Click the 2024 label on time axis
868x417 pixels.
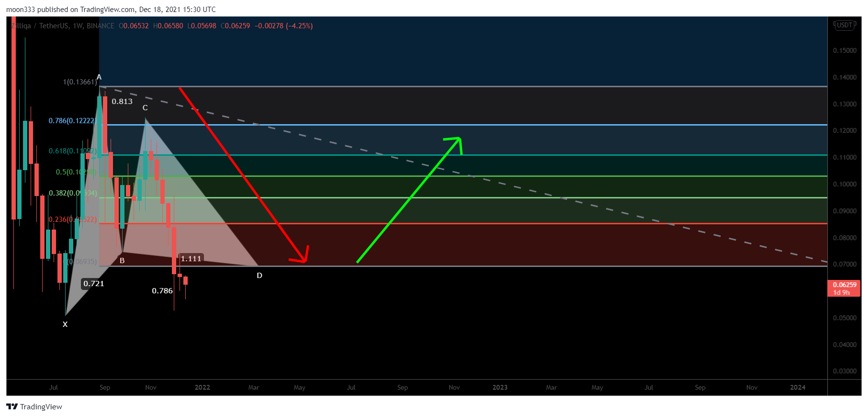798,387
